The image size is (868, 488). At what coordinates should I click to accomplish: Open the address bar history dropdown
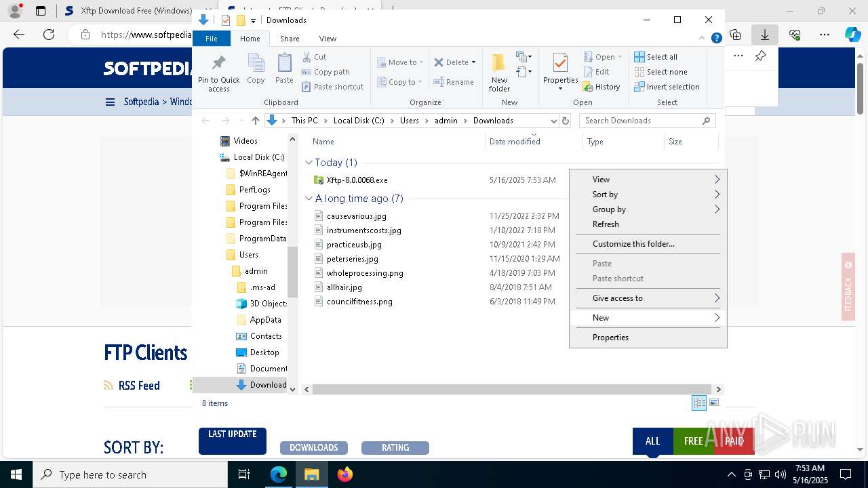pos(554,121)
